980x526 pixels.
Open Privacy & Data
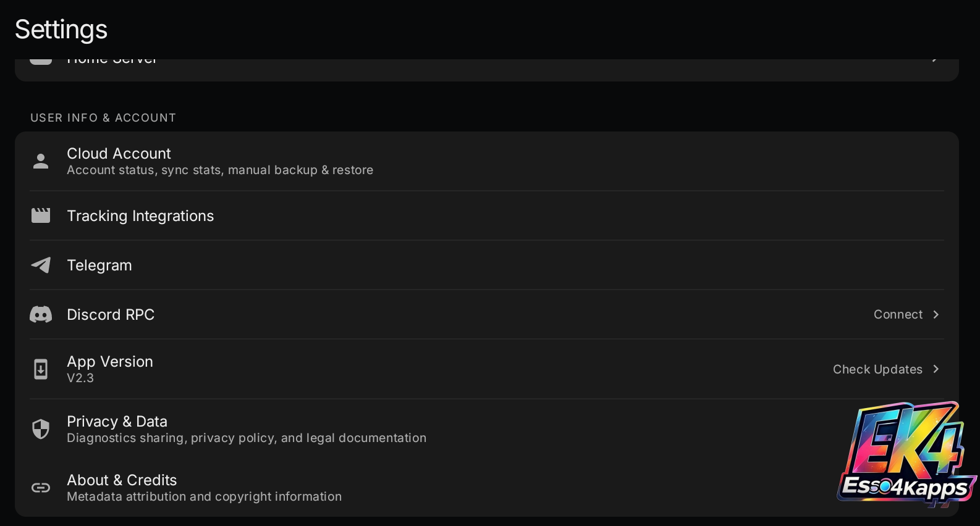[x=487, y=429]
